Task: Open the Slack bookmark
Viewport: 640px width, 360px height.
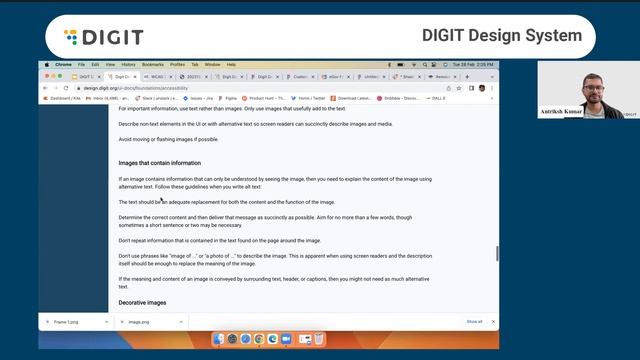Action: click(x=156, y=98)
